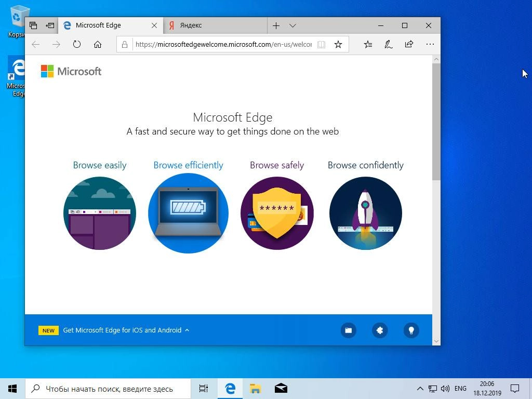Add notes with the pen icon

tap(389, 45)
